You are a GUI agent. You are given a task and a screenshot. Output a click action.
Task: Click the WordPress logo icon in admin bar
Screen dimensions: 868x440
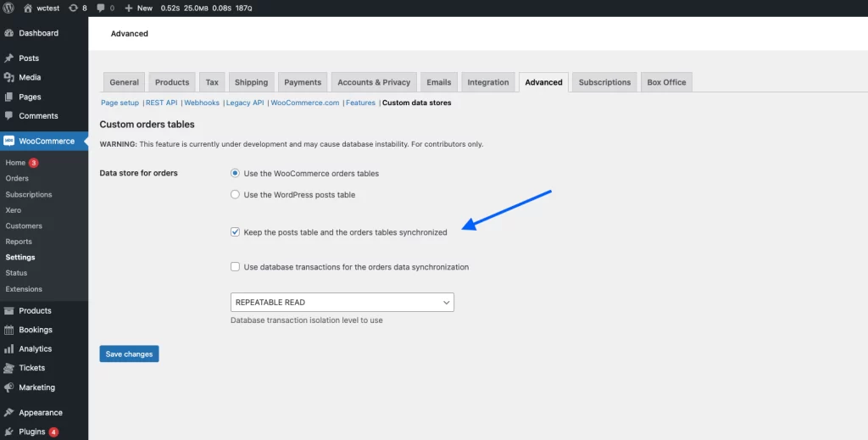9,8
